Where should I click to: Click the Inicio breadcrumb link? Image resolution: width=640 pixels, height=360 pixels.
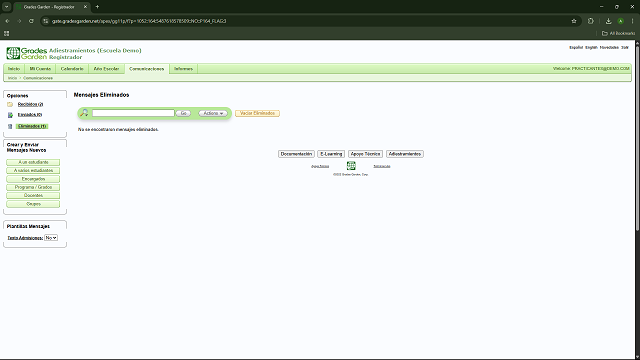(x=12, y=78)
